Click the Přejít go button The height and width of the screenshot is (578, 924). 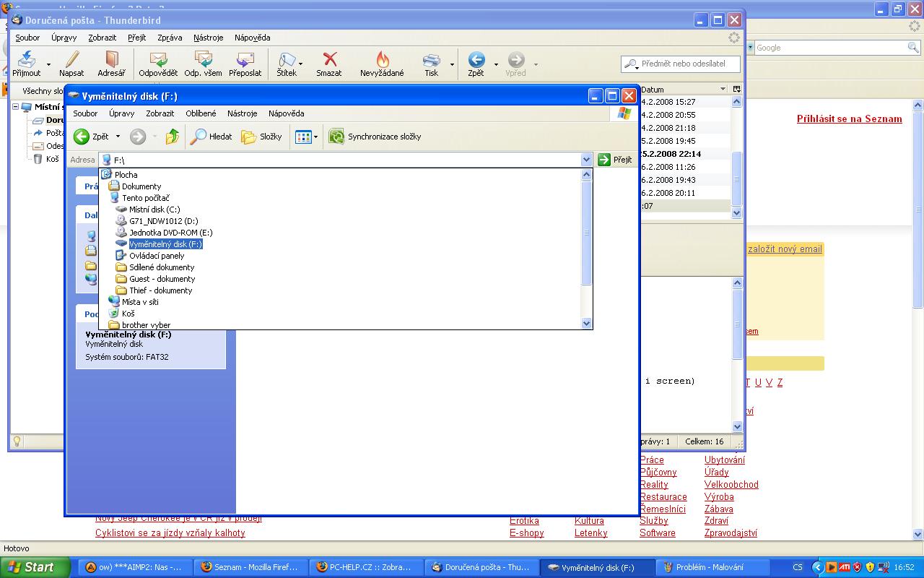pyautogui.click(x=615, y=160)
